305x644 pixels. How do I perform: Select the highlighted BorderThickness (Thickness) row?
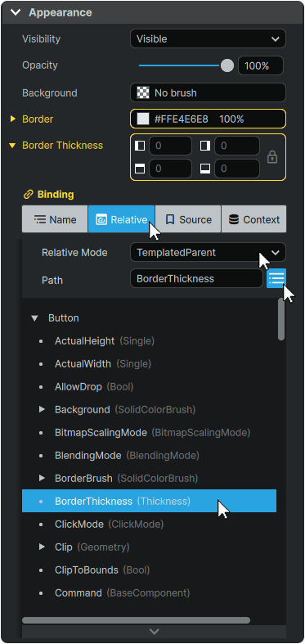click(149, 501)
